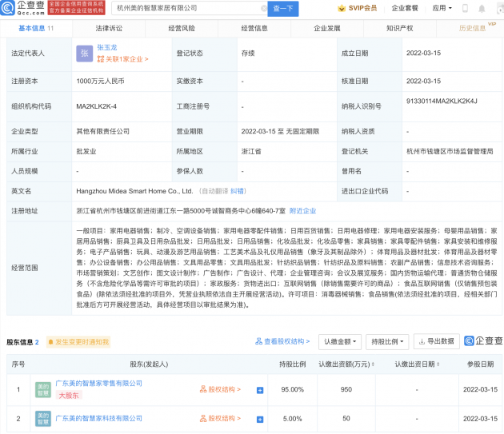Open the 认缴金额 filter dropdown
This screenshot has height=434, width=504.
[x=340, y=341]
